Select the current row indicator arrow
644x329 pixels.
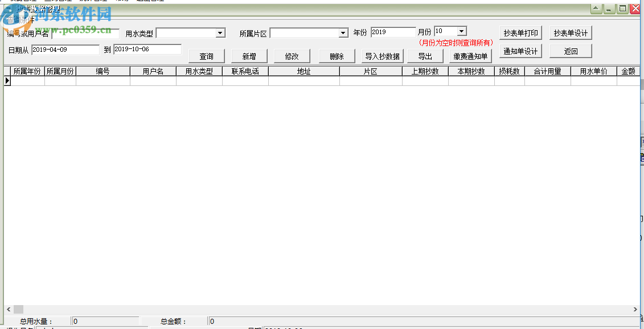click(x=7, y=81)
